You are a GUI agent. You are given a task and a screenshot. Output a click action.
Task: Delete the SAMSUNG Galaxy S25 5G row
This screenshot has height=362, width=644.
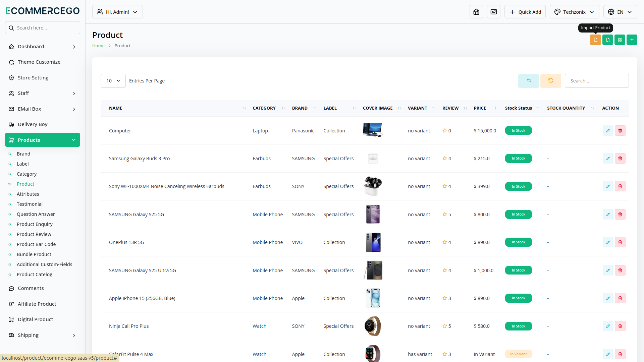coord(620,215)
